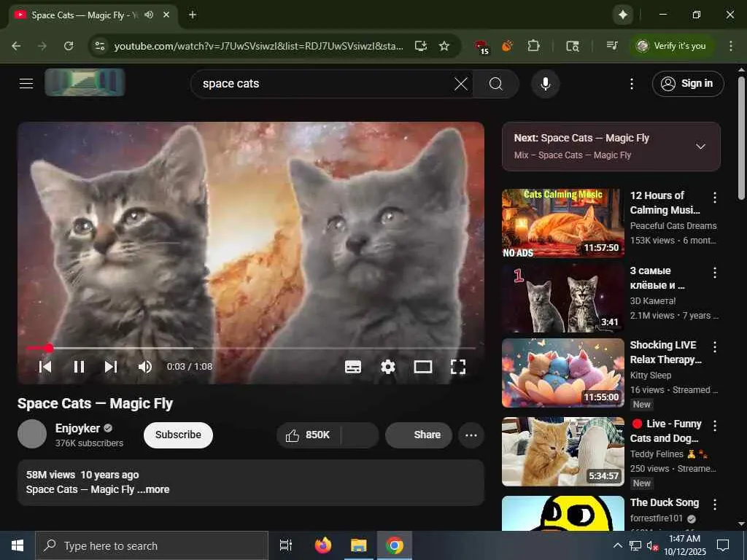Subscribe to the Enjoyker channel
The image size is (747, 560).
click(178, 435)
